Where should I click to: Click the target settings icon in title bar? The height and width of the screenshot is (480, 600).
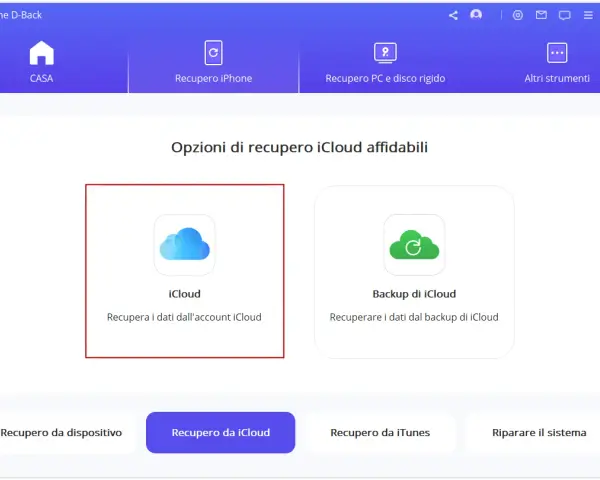pos(517,15)
